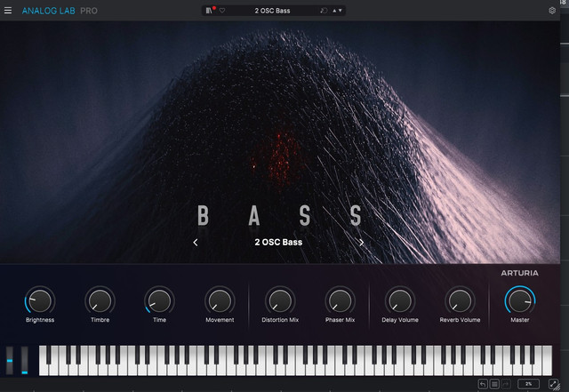
Task: Play the lowest white key on keyboard
Action: point(44,368)
